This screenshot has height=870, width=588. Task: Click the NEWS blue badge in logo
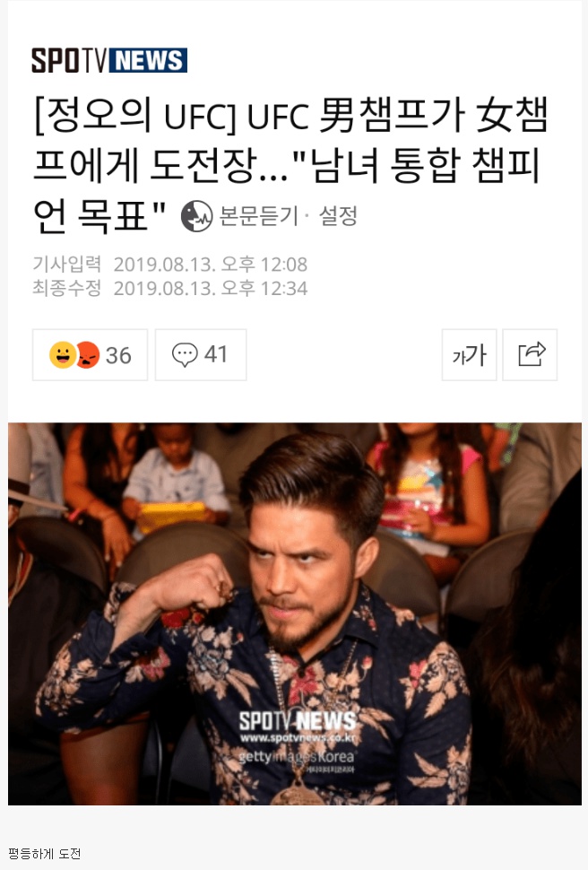click(x=148, y=60)
